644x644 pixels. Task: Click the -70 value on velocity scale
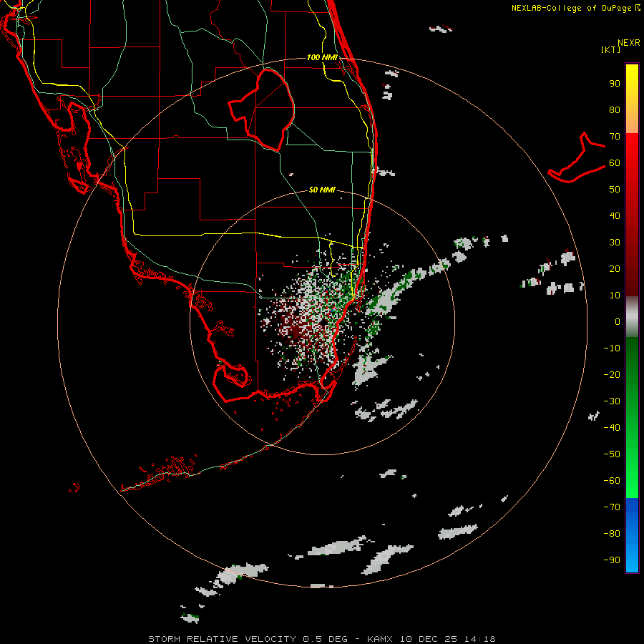pos(612,507)
